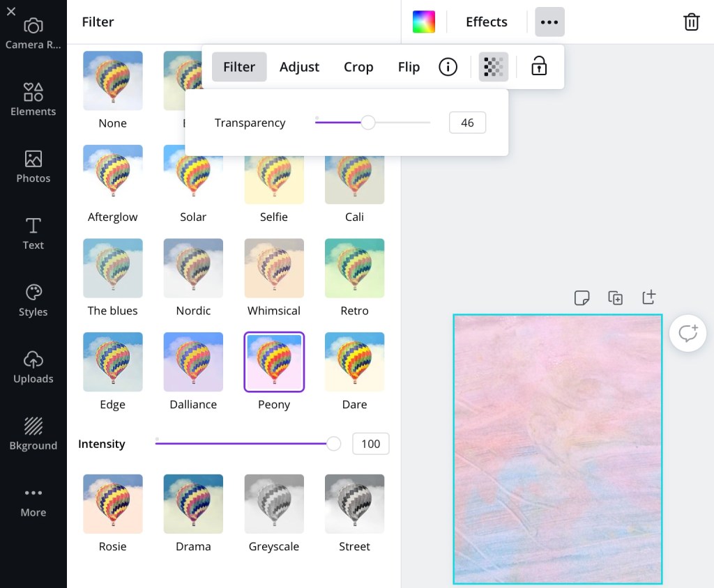Click the Flip button
This screenshot has width=714, height=588.
409,67
